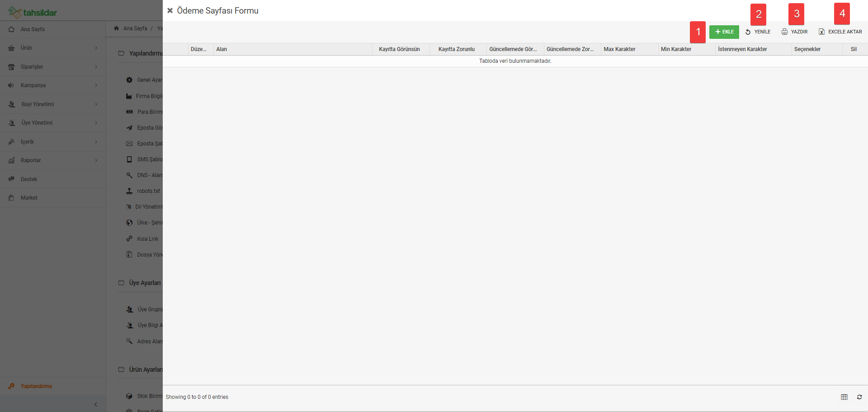Print the table using YAZDIR

[x=794, y=32]
